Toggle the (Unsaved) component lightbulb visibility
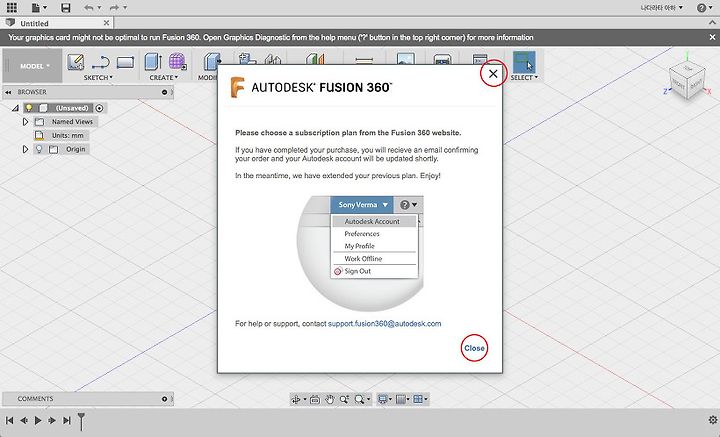This screenshot has height=437, width=720. 29,108
